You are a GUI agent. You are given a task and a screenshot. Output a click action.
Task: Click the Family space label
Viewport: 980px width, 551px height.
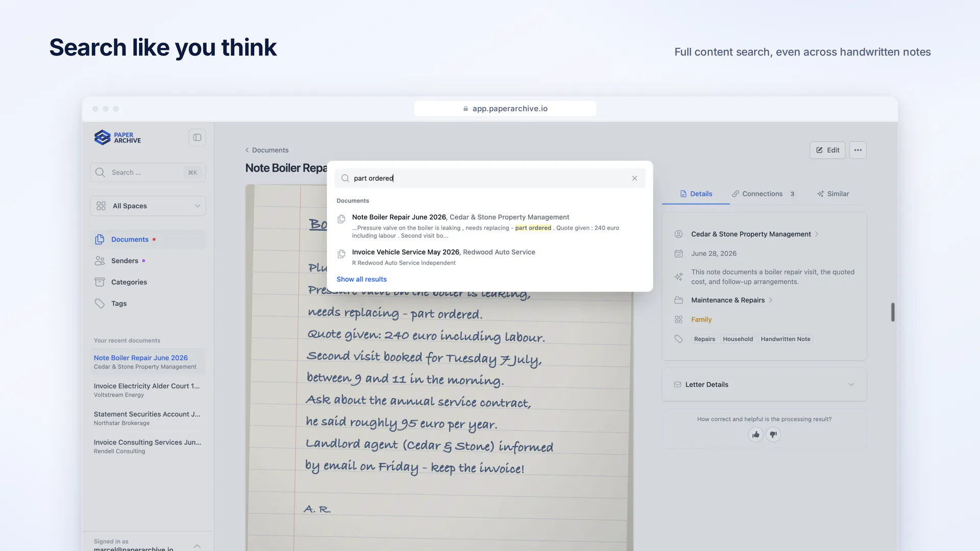(x=701, y=319)
